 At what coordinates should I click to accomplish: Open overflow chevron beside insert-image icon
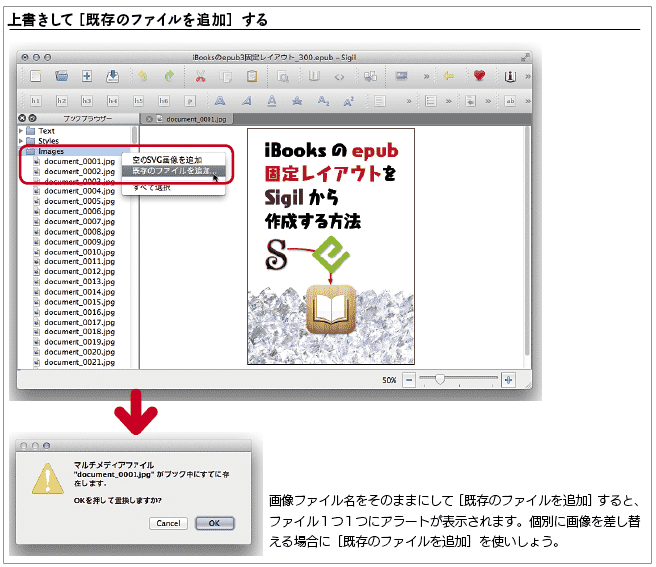[x=426, y=76]
